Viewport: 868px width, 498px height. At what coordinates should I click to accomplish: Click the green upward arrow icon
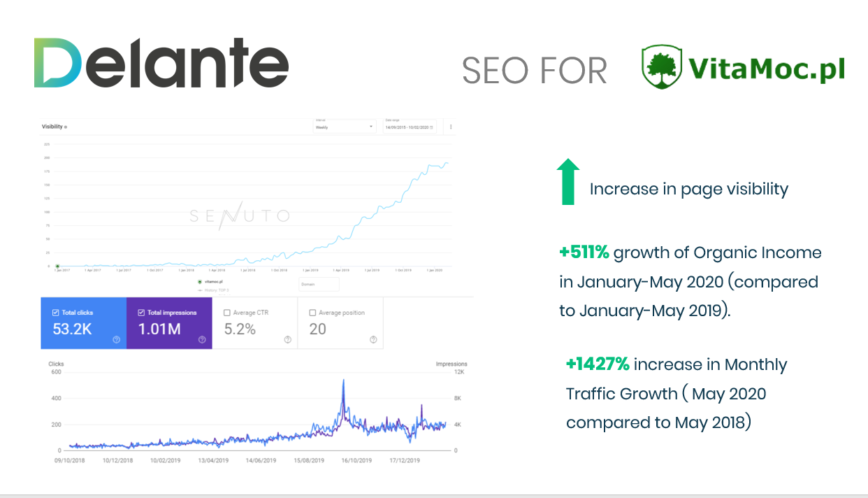pyautogui.click(x=568, y=181)
